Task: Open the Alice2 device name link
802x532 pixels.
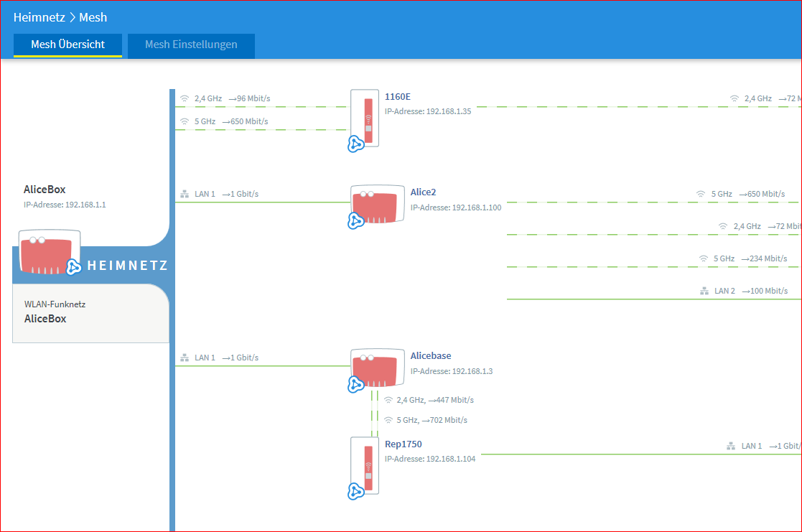Action: coord(423,192)
